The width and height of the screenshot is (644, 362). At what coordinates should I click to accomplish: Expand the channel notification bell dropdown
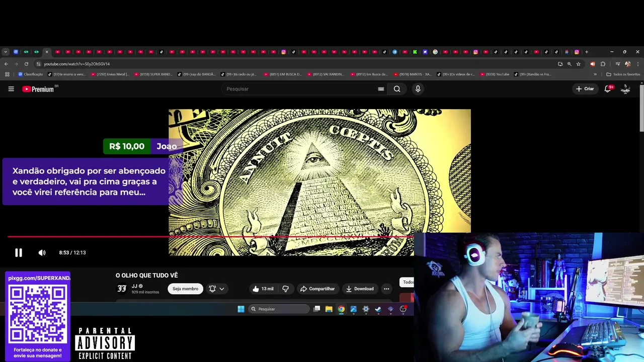click(217, 289)
